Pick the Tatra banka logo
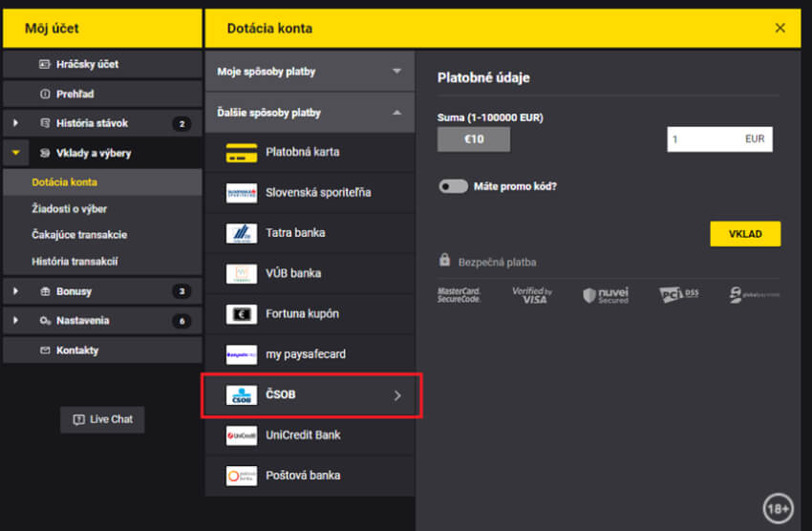This screenshot has height=531, width=812. pyautogui.click(x=242, y=233)
